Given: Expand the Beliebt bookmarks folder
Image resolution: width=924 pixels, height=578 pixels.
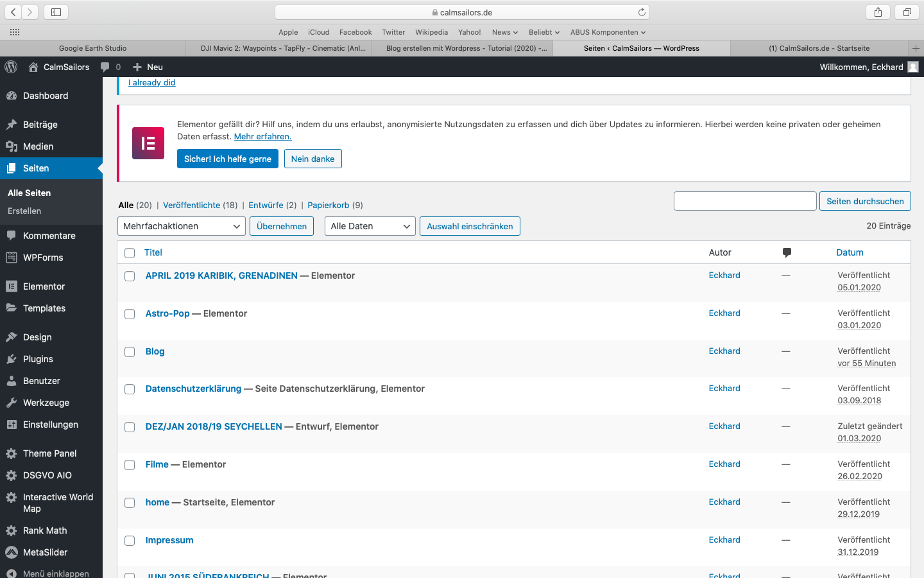Looking at the screenshot, I should (544, 32).
